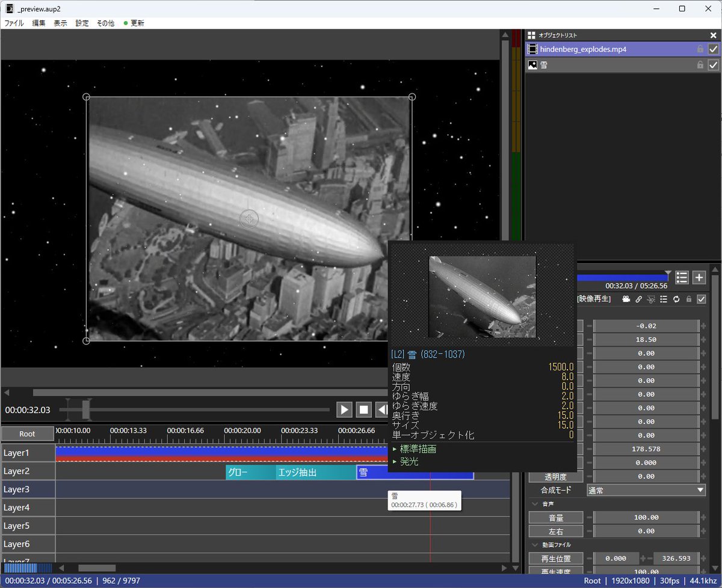Collapse the 動画ファイル section
Screen dimensions: 722x588
click(535, 545)
